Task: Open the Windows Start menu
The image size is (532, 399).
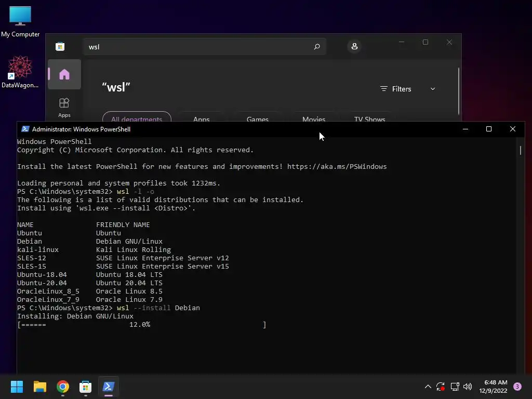Action: [x=17, y=387]
